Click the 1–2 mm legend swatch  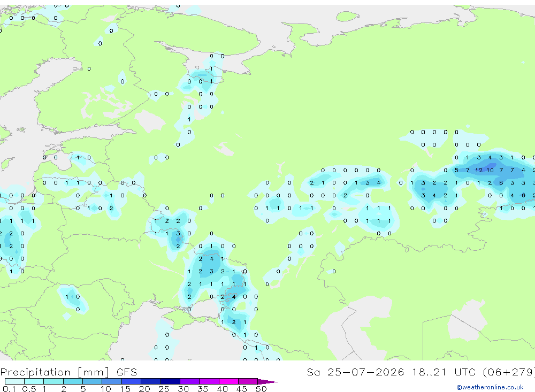53,381
